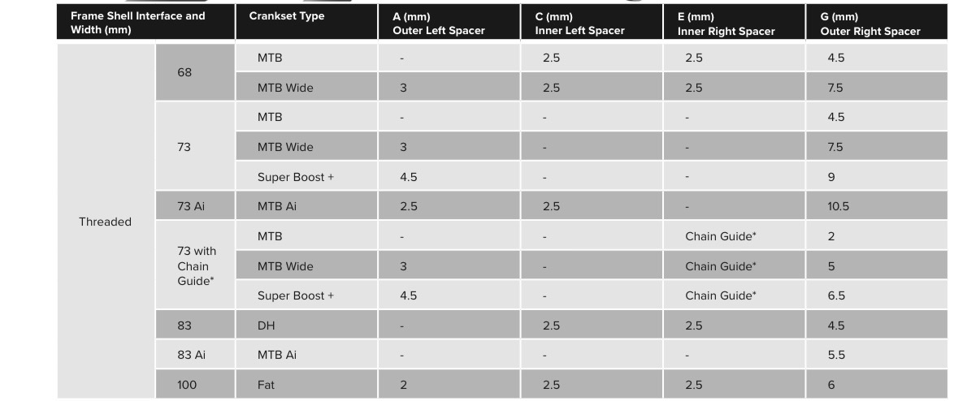
Task: Select the Fat row's outer left spacer value 2
Action: click(x=403, y=385)
